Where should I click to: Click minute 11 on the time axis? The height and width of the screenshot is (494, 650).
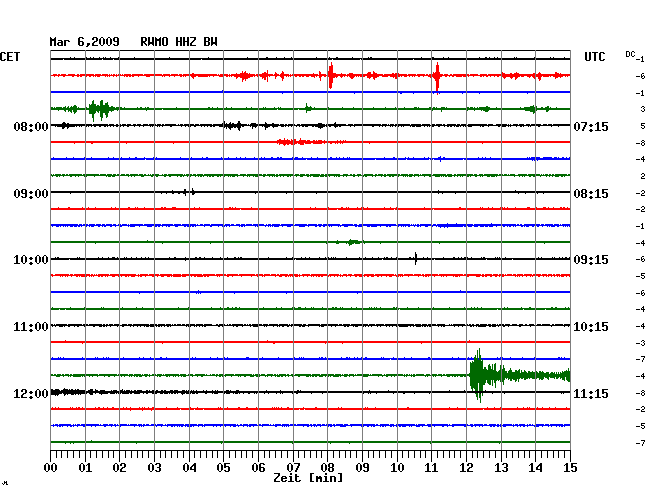[431, 468]
